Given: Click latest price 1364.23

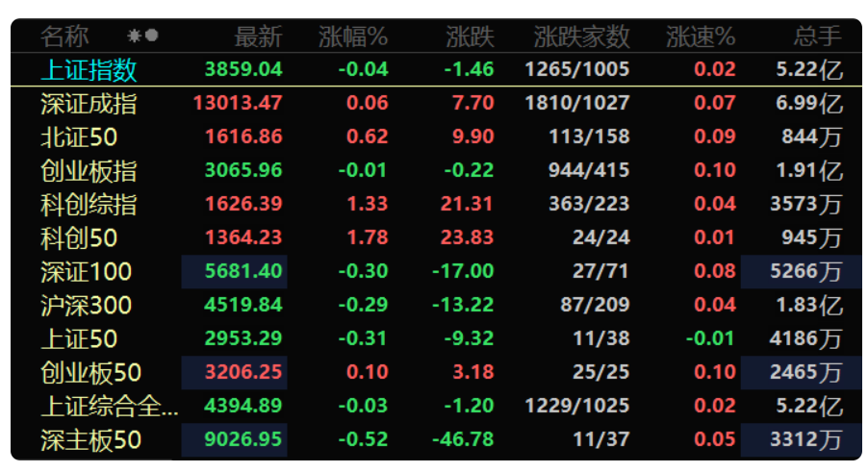Looking at the screenshot, I should point(243,237).
